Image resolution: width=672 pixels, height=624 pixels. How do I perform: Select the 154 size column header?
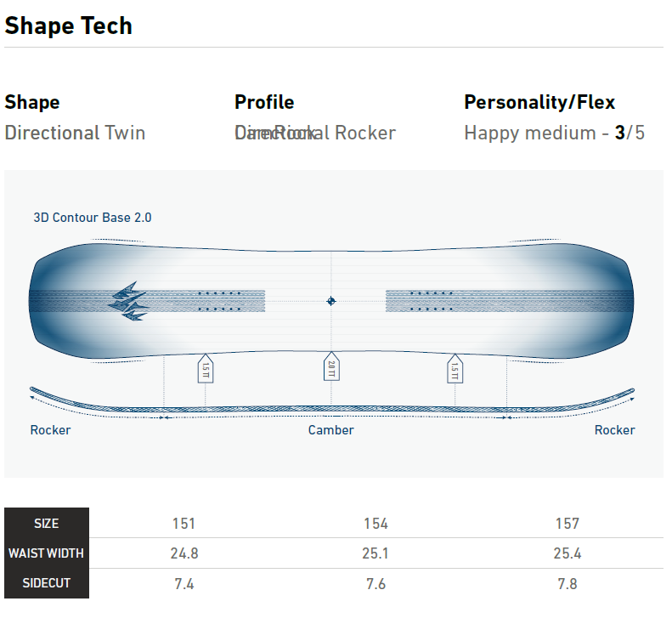pyautogui.click(x=376, y=524)
